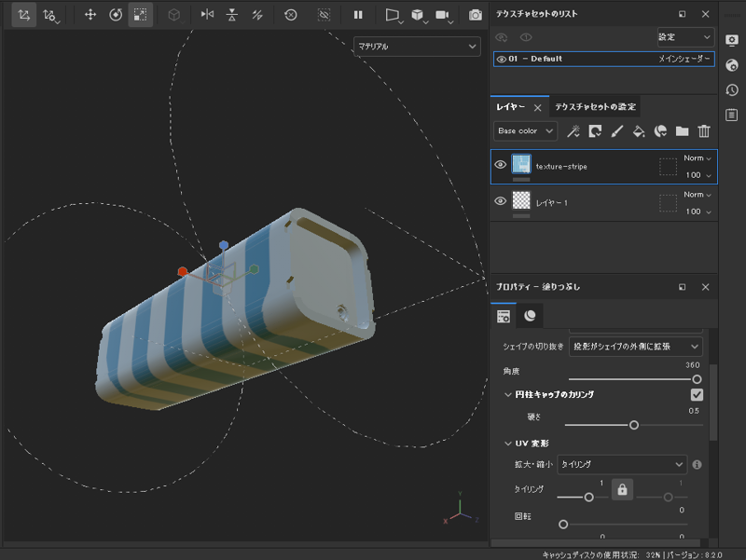746x560 pixels.
Task: Toggle the タイリング ratio lock
Action: click(x=622, y=489)
